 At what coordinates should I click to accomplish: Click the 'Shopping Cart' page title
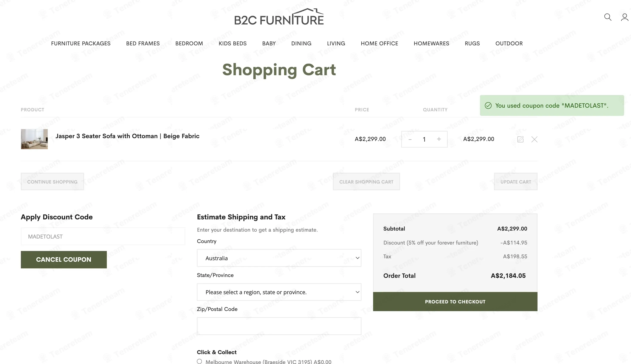(279, 70)
